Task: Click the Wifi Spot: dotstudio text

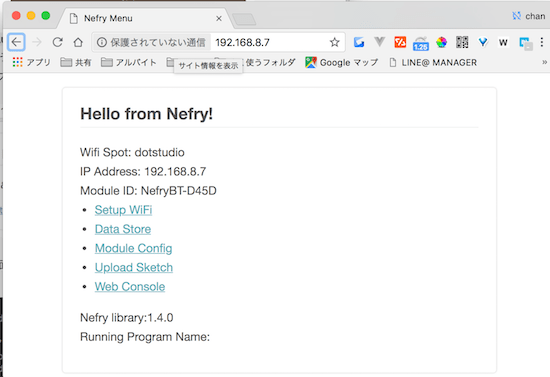Action: (x=132, y=152)
